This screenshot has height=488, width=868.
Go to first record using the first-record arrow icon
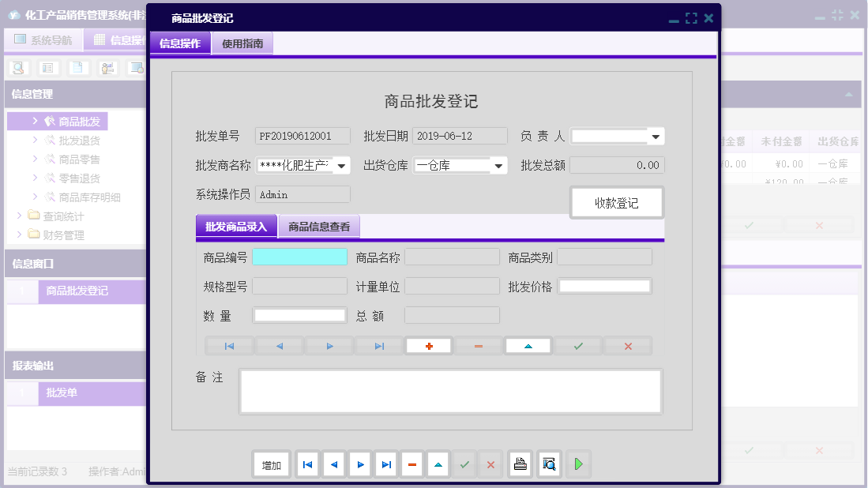(227, 345)
